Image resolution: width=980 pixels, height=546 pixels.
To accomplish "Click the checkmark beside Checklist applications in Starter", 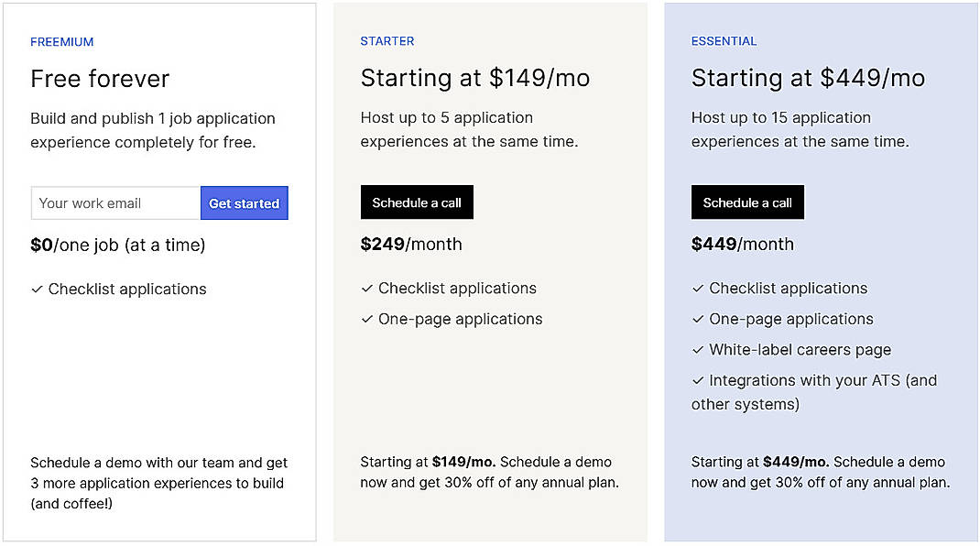I will coord(365,288).
